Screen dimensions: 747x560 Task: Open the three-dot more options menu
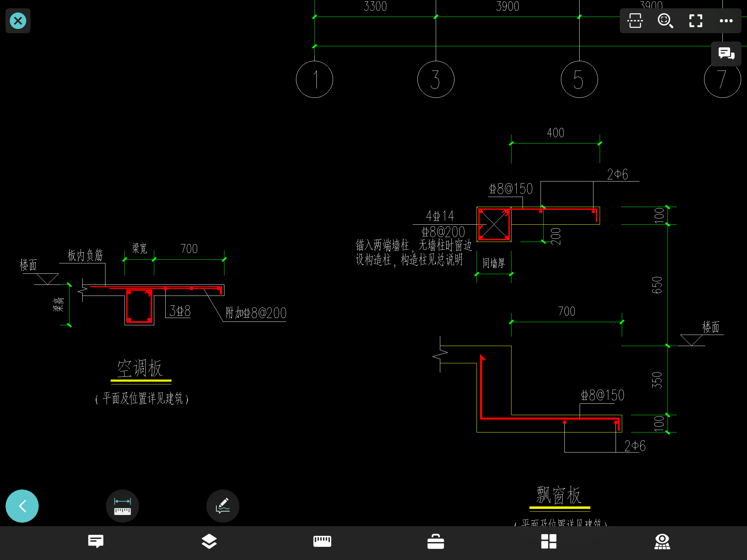(x=726, y=21)
